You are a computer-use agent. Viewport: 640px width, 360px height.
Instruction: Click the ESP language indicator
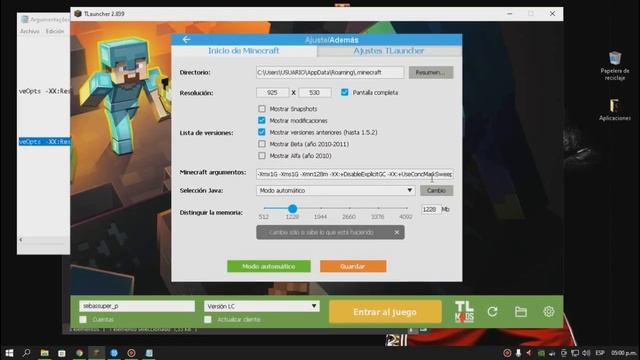click(x=600, y=353)
